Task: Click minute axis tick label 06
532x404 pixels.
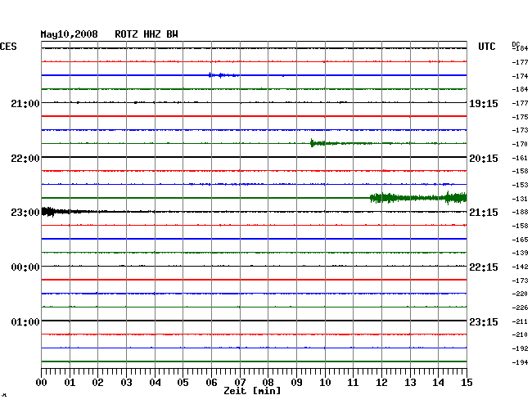Action: [211, 383]
